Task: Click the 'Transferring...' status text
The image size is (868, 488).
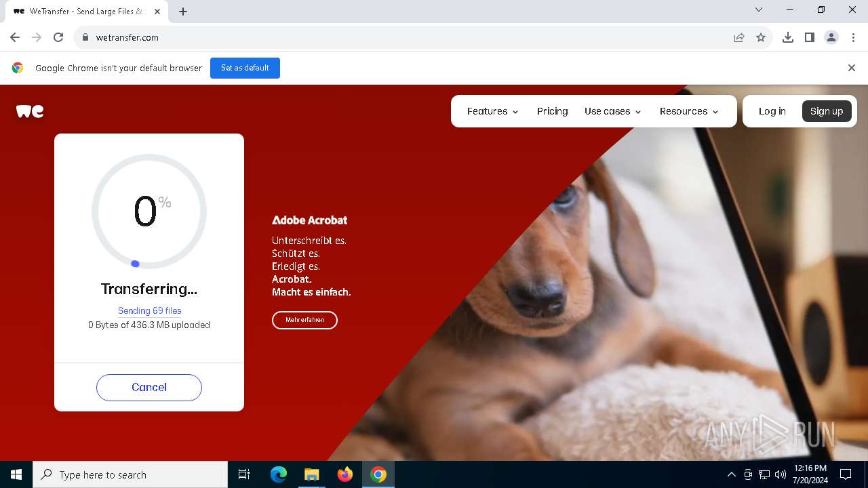Action: tap(149, 289)
